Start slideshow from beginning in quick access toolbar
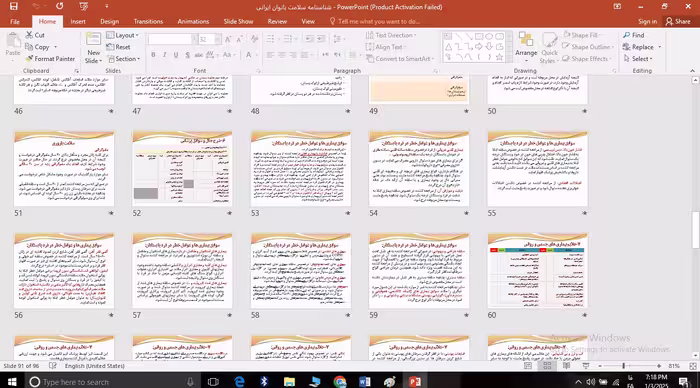The width and height of the screenshot is (700, 388). tap(83, 6)
